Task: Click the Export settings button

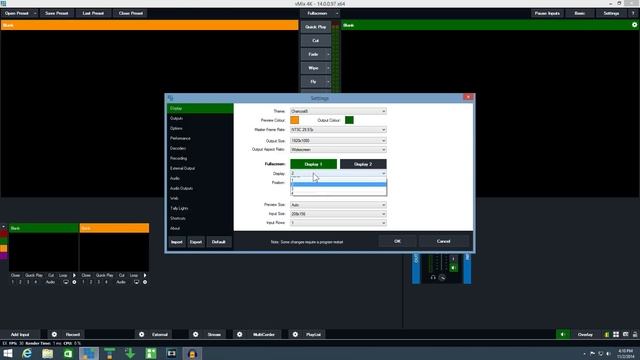Action: coord(196,242)
